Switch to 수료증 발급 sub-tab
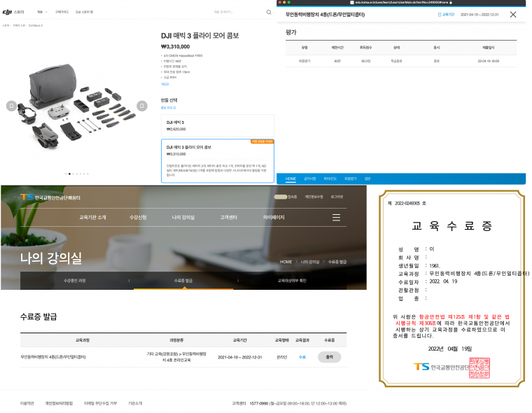The width and height of the screenshot is (532, 413). click(x=183, y=281)
